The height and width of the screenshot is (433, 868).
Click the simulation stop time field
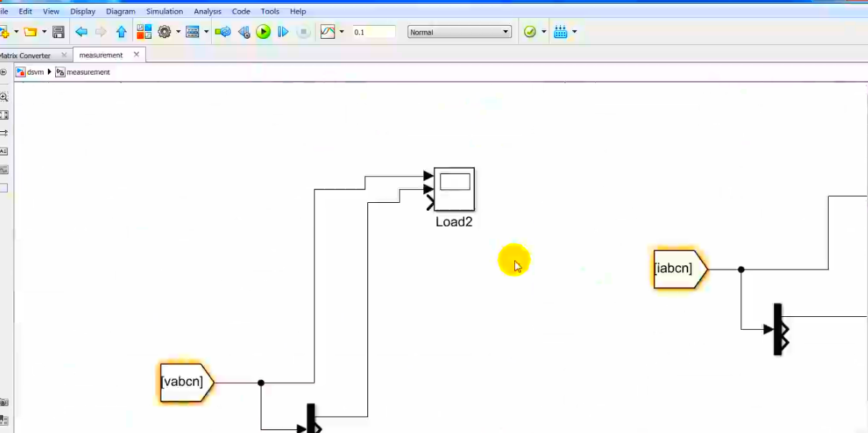click(373, 32)
